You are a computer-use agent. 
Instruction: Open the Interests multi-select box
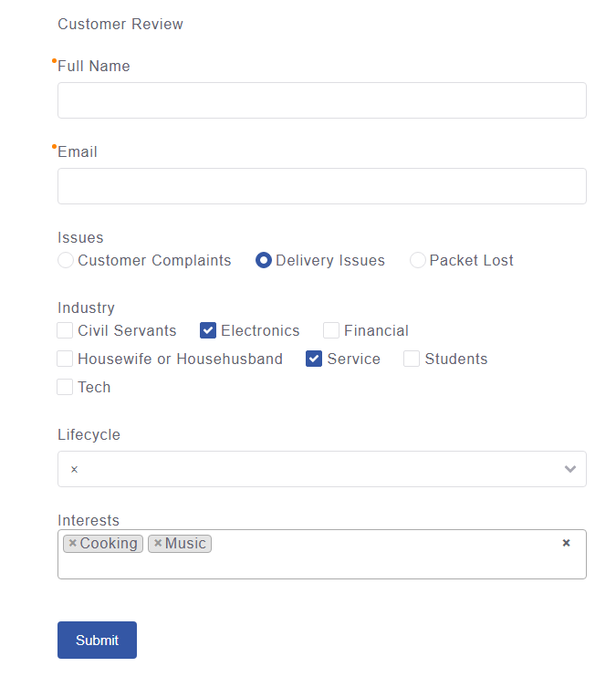pyautogui.click(x=322, y=554)
